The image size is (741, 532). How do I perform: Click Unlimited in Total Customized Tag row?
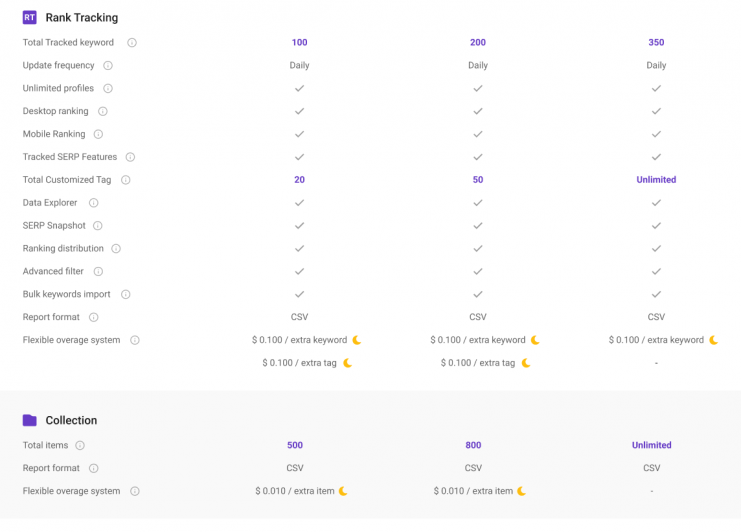click(x=656, y=180)
